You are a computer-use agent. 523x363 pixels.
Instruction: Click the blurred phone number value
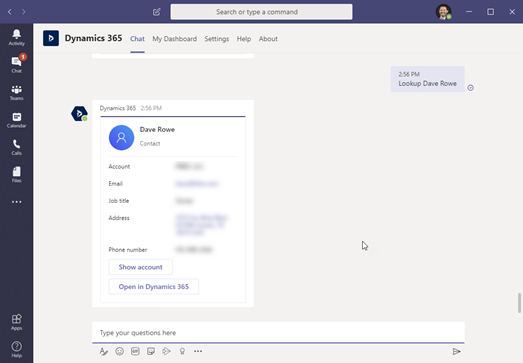click(x=193, y=249)
